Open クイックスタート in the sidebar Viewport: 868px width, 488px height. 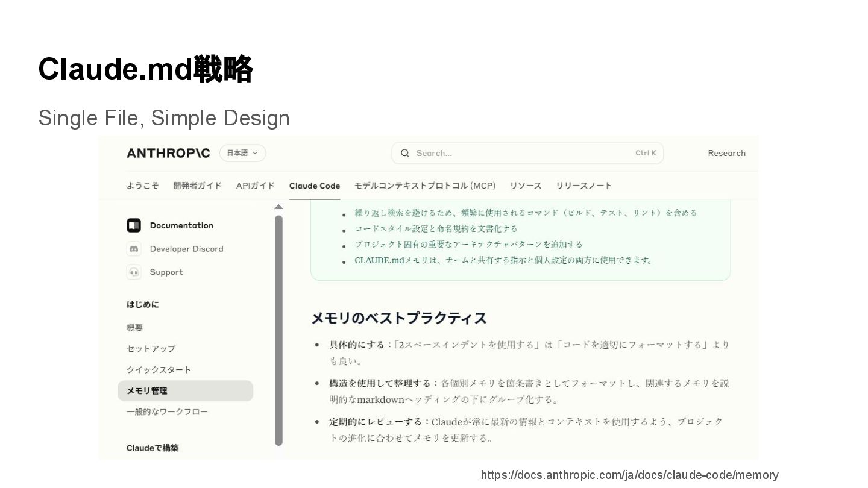tap(159, 370)
